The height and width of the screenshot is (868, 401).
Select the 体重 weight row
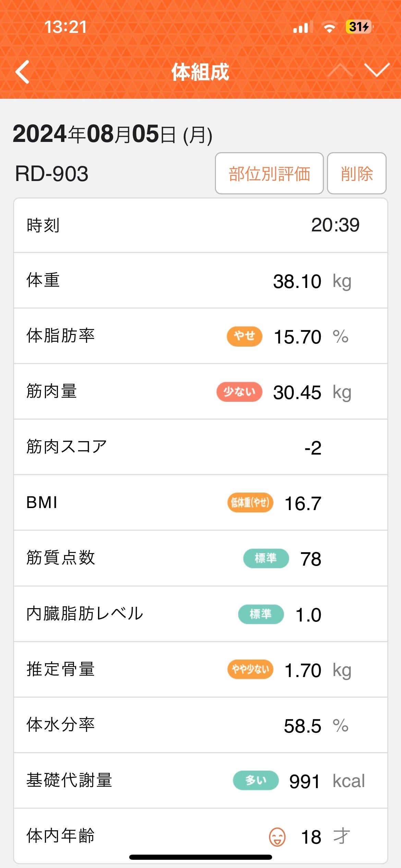click(x=200, y=281)
